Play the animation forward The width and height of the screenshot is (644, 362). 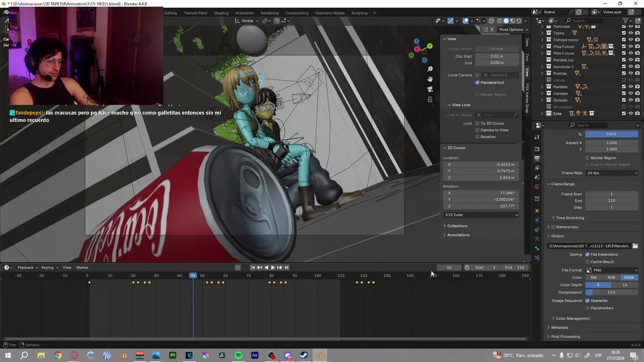tap(273, 267)
